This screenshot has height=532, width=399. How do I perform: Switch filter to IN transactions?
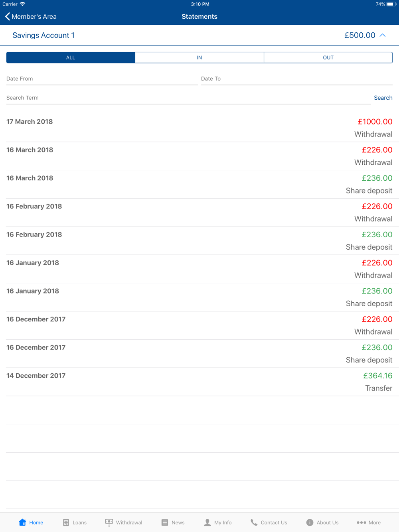pos(199,57)
